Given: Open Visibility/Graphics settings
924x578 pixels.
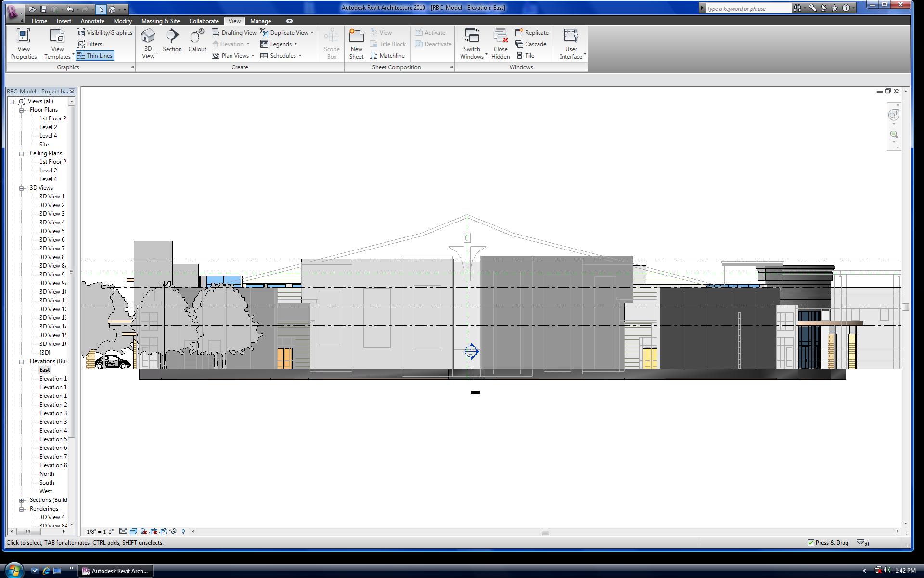Looking at the screenshot, I should coord(105,33).
